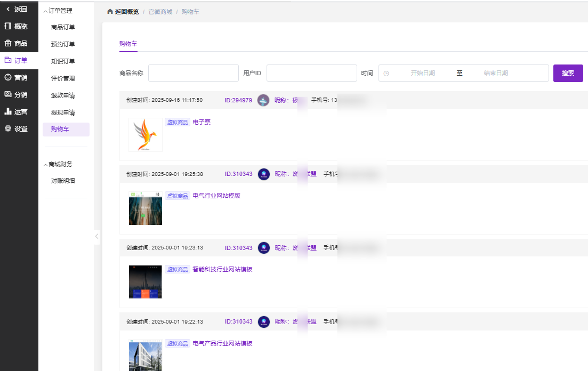Open the 开始日期 date picker
Screen dimensions: 588x371
pyautogui.click(x=422, y=73)
